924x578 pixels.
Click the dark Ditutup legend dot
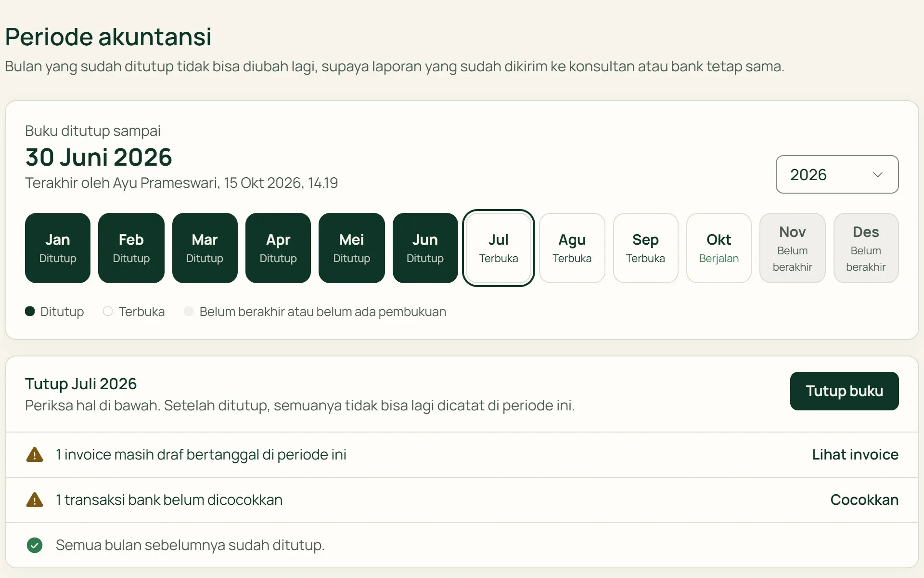[30, 311]
